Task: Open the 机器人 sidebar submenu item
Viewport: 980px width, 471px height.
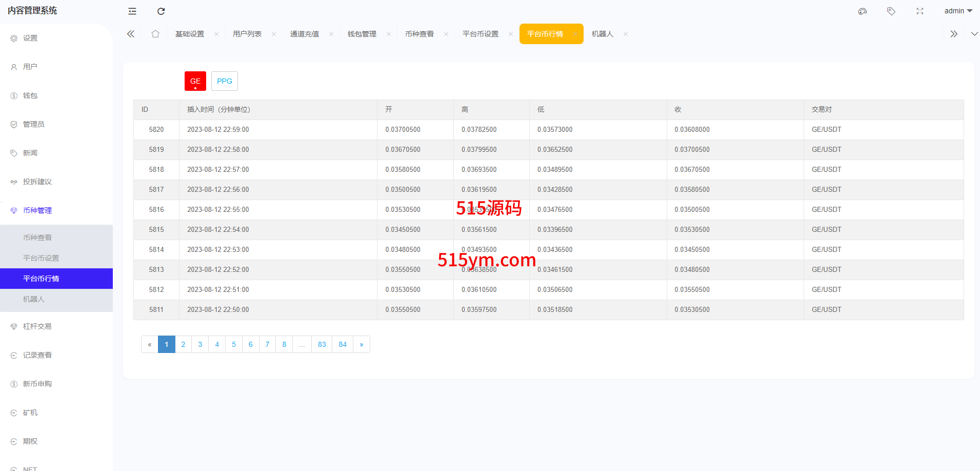Action: click(x=34, y=299)
